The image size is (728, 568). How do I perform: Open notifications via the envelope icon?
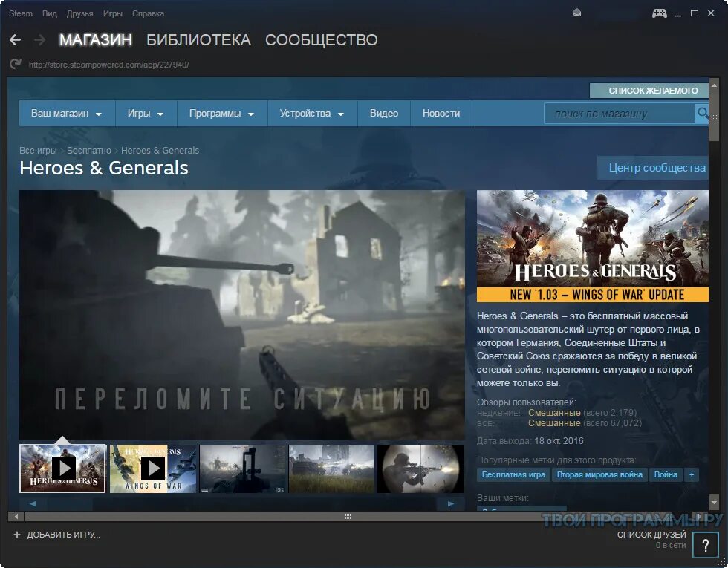576,13
